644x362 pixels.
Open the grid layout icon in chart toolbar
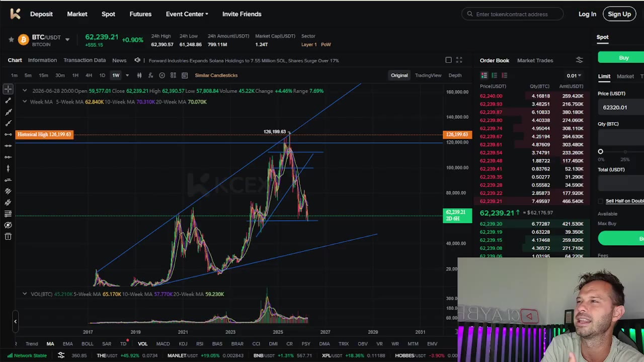[173, 75]
